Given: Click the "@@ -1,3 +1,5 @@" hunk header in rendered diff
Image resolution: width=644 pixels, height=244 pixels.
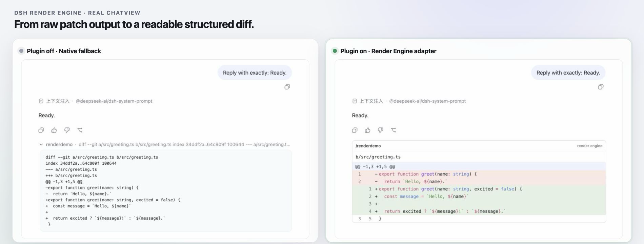Looking at the screenshot, I should tap(479, 166).
